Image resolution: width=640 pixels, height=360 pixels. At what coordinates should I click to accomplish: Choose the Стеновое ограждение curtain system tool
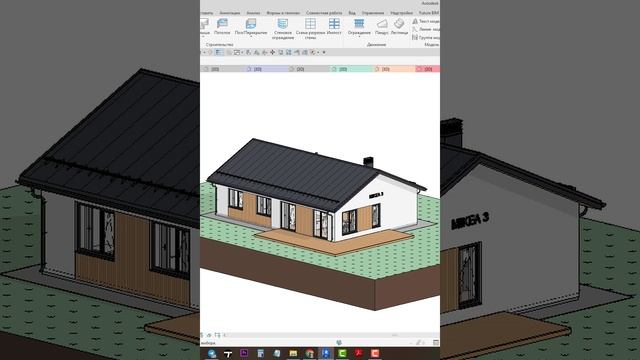click(x=283, y=29)
